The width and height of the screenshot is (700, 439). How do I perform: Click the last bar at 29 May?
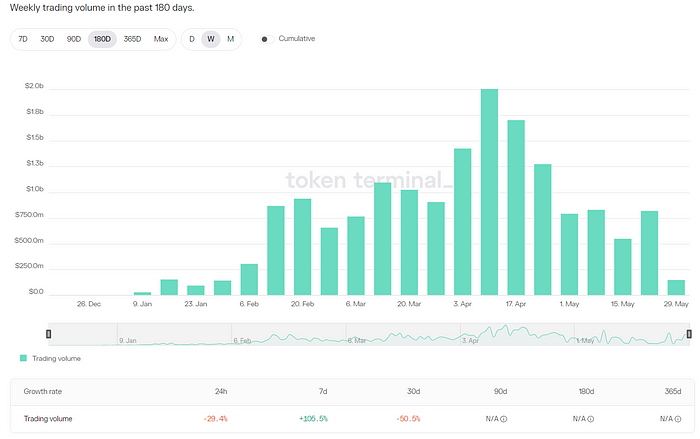tap(676, 288)
